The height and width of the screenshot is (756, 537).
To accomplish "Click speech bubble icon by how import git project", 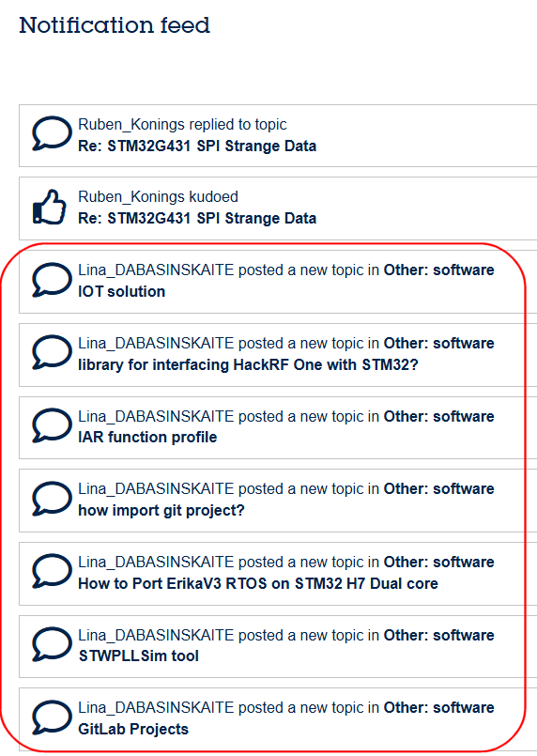I will 52,499.
